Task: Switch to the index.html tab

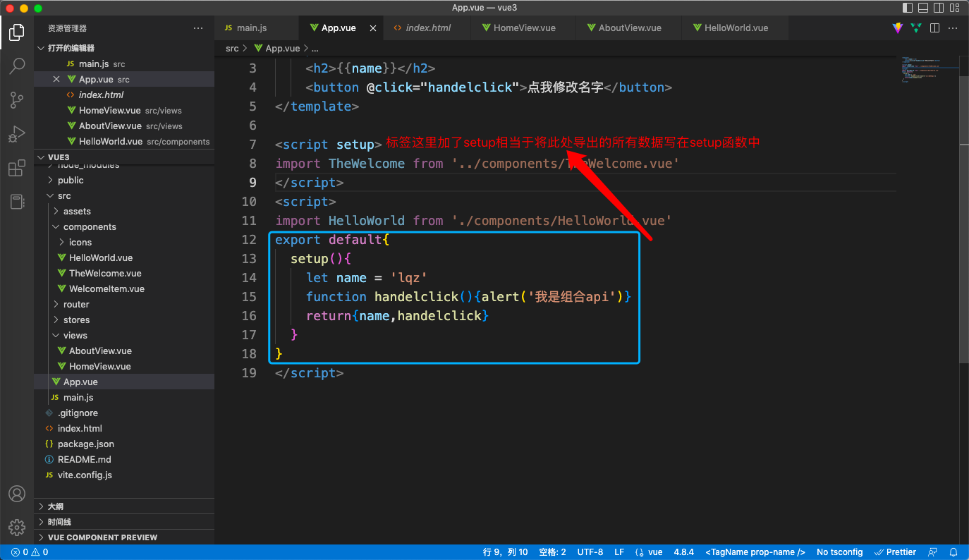Action: tap(426, 28)
